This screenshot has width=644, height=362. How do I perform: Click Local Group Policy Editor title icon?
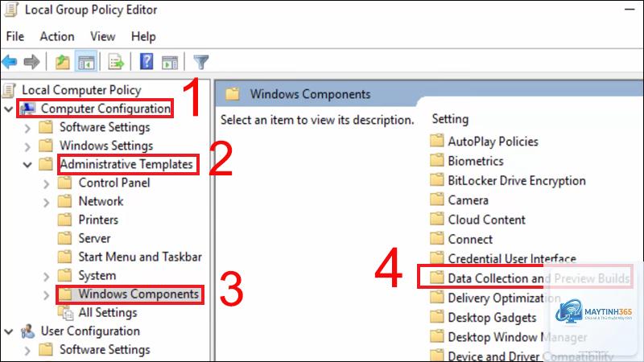tap(11, 10)
